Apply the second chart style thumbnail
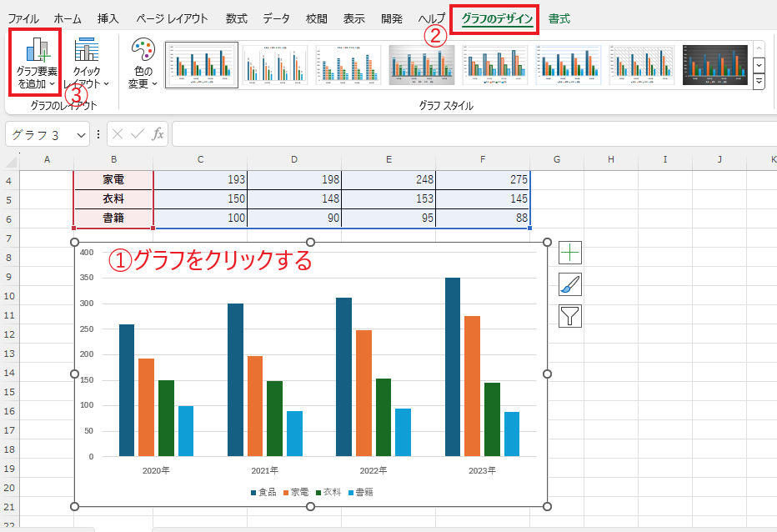Screen dimensions: 777x532 (x=275, y=65)
